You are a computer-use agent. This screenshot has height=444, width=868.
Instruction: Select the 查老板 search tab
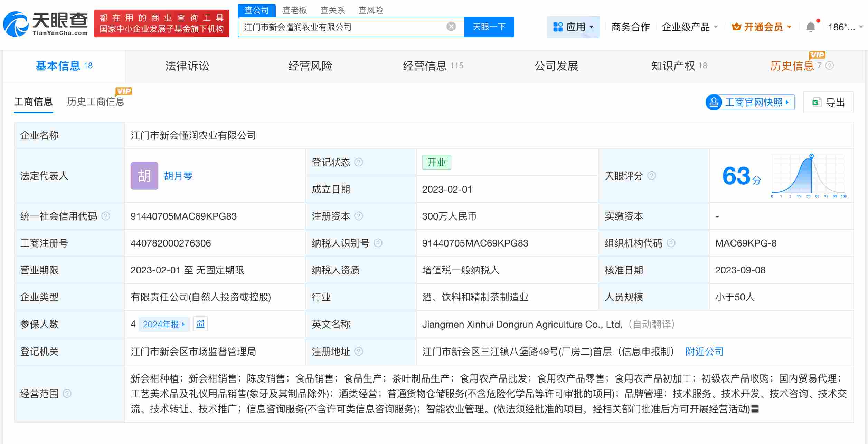coord(294,10)
